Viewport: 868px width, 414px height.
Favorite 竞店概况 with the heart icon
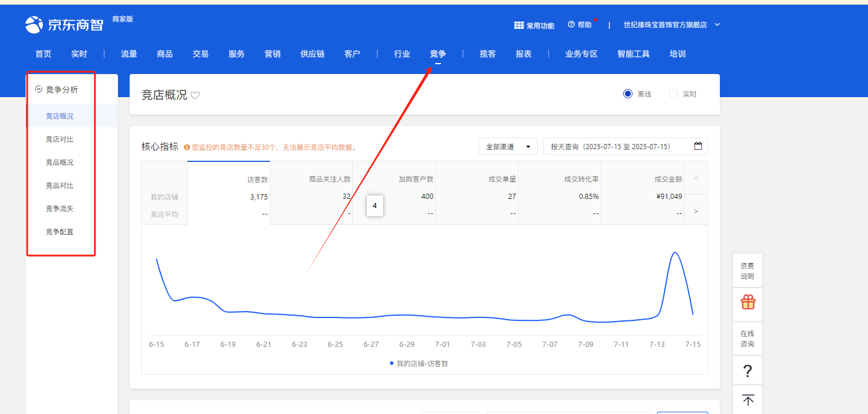pos(195,95)
